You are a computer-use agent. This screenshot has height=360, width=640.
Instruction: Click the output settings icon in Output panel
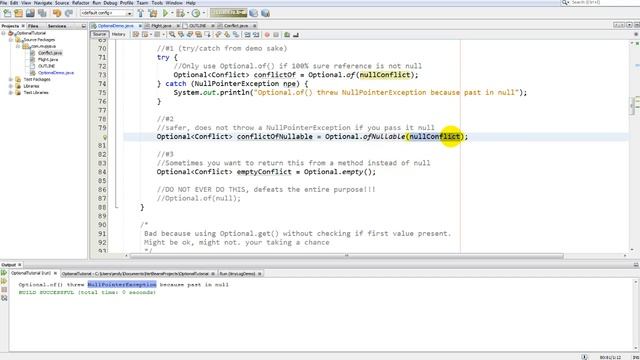pyautogui.click(x=4, y=298)
